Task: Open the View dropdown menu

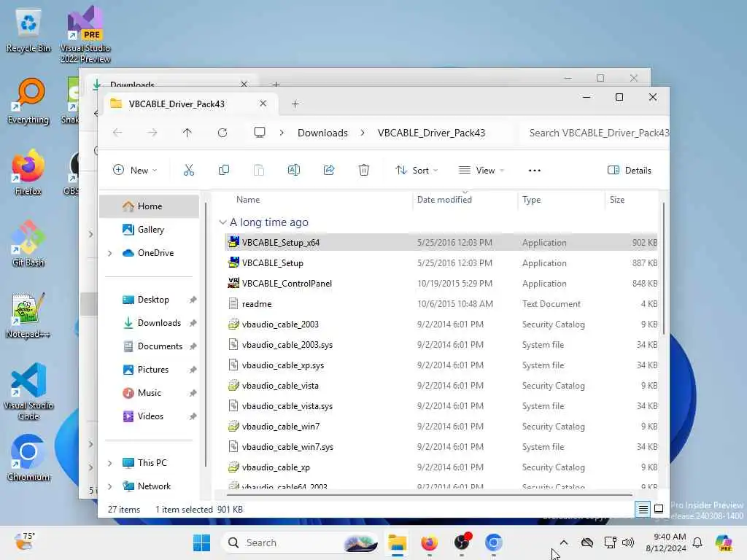Action: pyautogui.click(x=481, y=171)
